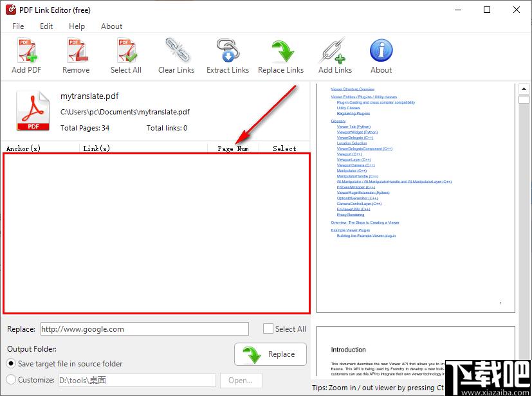Open the File menu
Viewport: 532px width, 396px height.
pos(18,26)
